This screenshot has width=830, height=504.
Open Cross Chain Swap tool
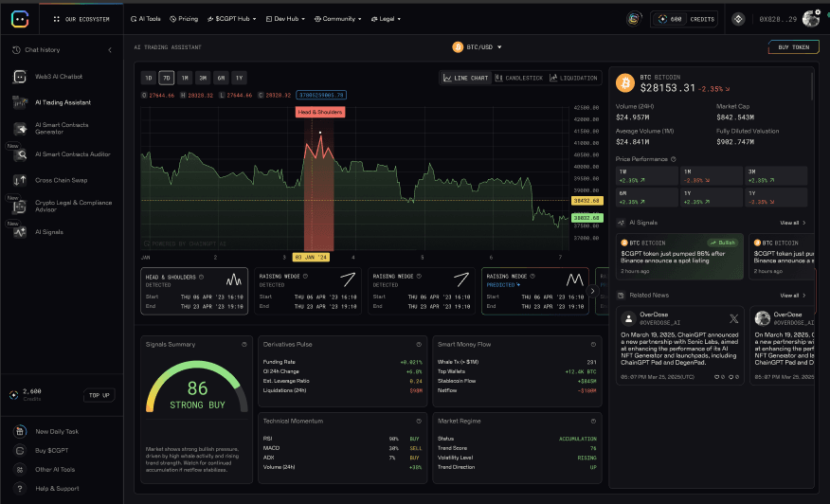[x=62, y=181]
